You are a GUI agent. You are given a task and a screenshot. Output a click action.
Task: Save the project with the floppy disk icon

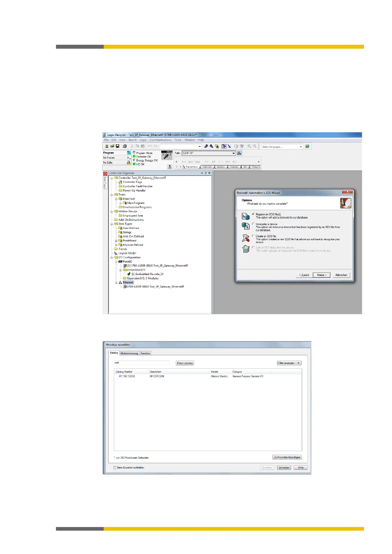pos(117,146)
